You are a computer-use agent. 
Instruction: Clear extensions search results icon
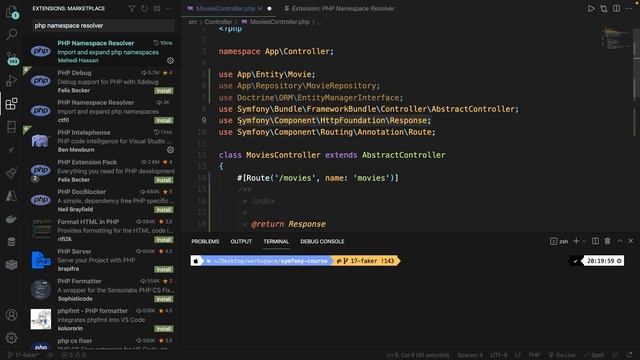[x=157, y=8]
